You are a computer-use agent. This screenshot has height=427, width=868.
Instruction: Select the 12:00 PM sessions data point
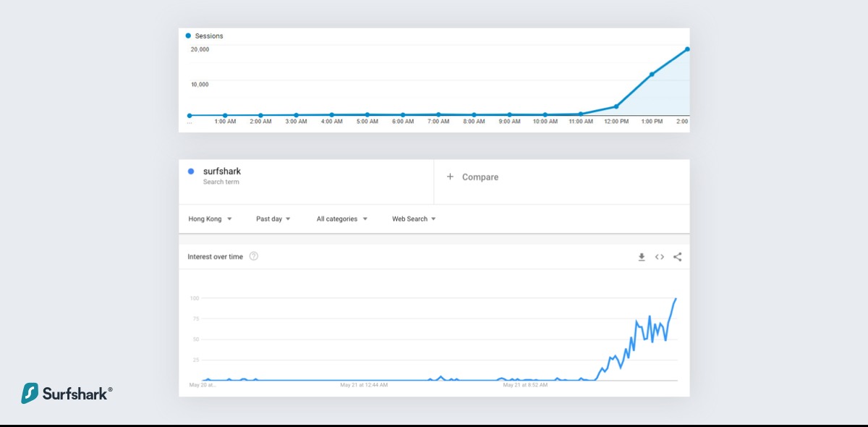(616, 106)
